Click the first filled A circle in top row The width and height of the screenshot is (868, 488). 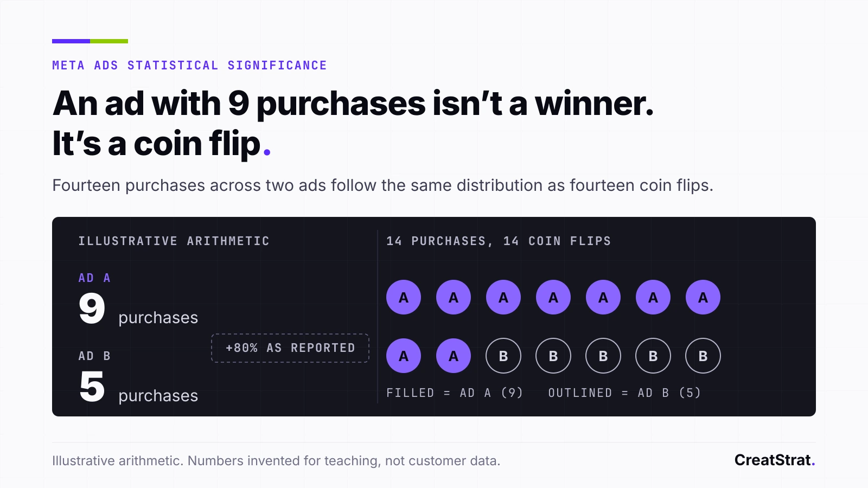pyautogui.click(x=404, y=297)
